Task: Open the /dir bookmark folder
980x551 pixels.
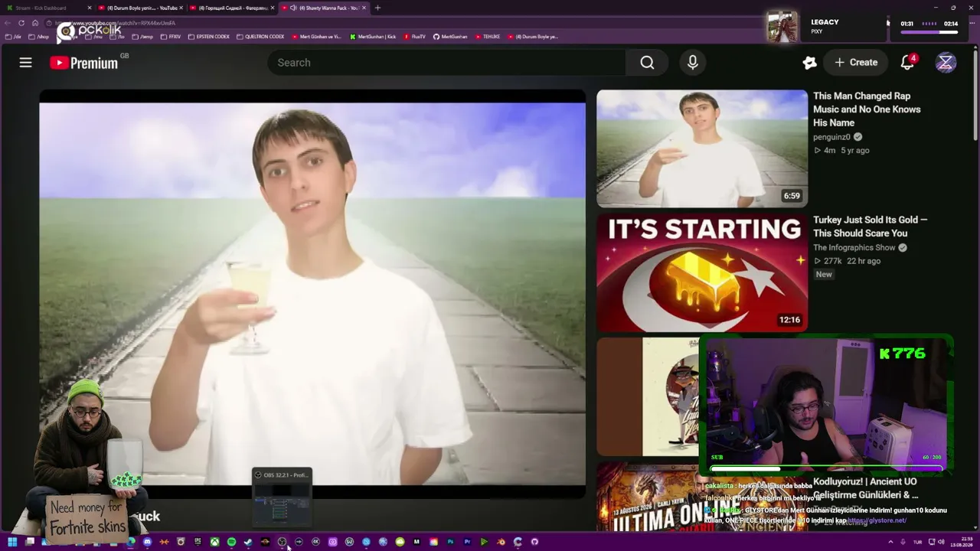Action: [13, 37]
